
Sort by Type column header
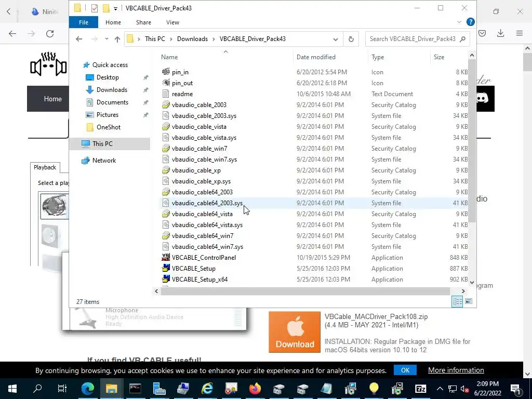[378, 57]
